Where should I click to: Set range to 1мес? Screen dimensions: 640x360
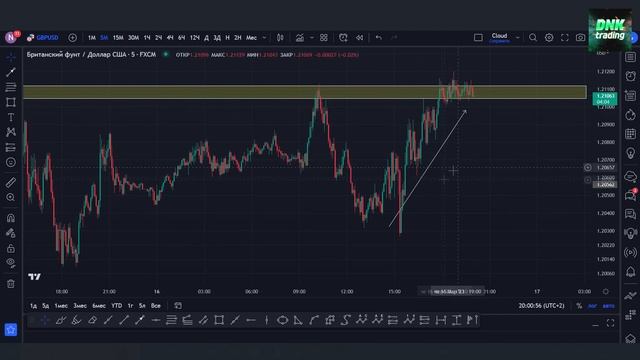tap(61, 306)
